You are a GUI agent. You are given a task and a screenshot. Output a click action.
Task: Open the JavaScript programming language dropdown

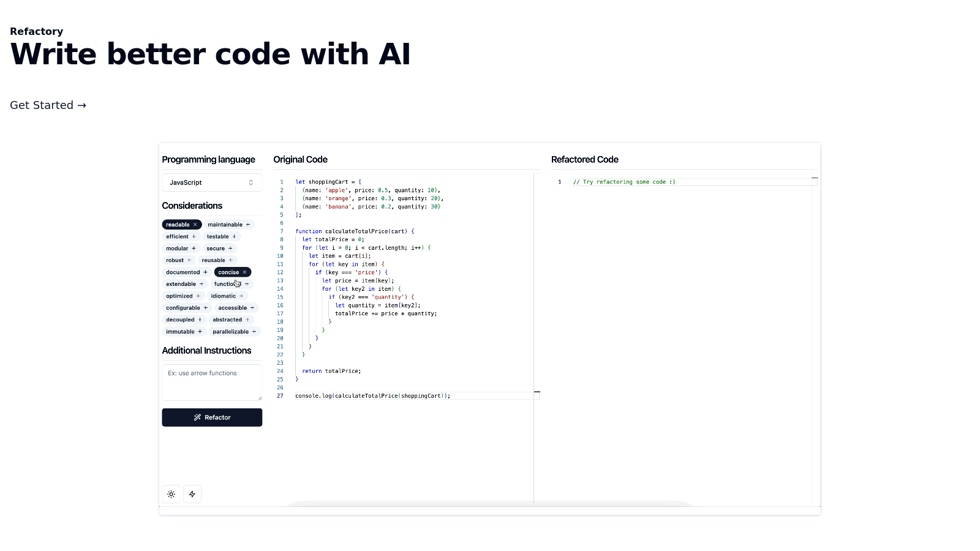coord(212,182)
